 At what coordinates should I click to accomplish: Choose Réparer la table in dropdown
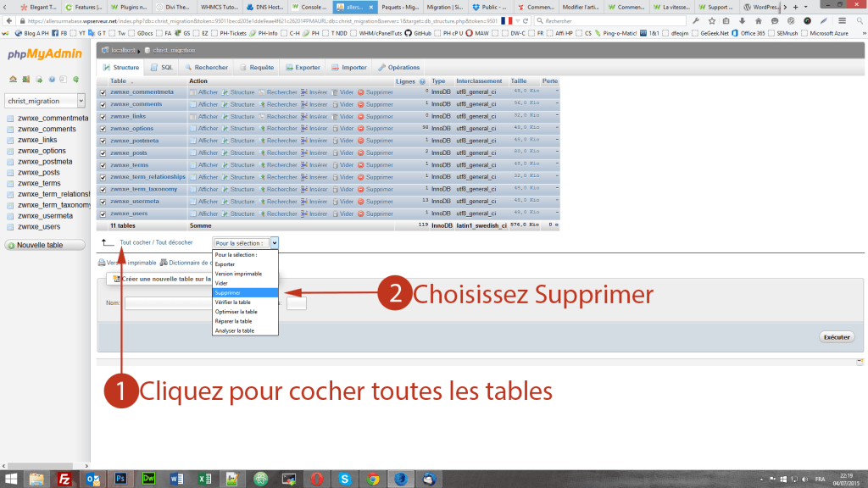click(245, 321)
